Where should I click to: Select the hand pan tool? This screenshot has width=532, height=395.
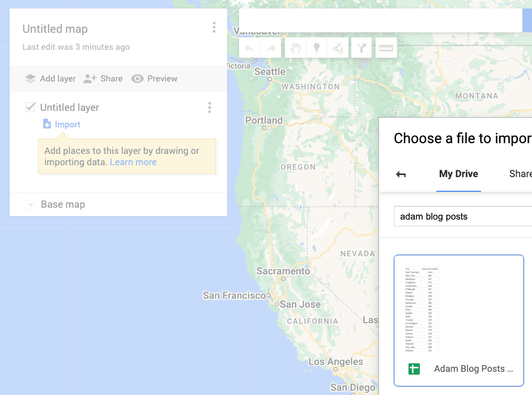[295, 48]
